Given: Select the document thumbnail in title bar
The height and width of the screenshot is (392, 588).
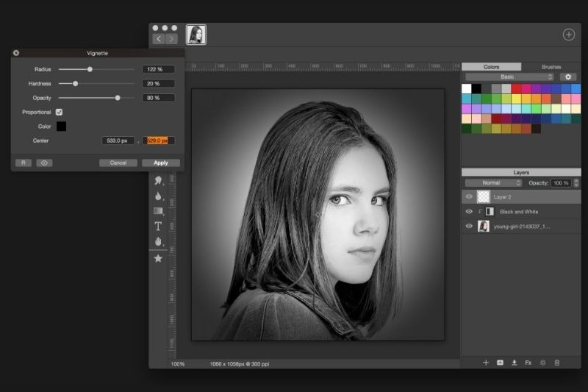Looking at the screenshot, I should (196, 35).
